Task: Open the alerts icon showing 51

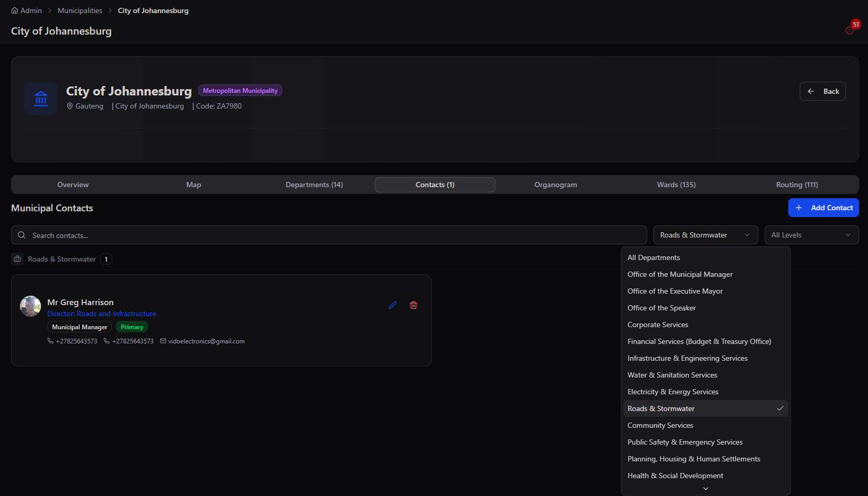Action: click(x=850, y=30)
